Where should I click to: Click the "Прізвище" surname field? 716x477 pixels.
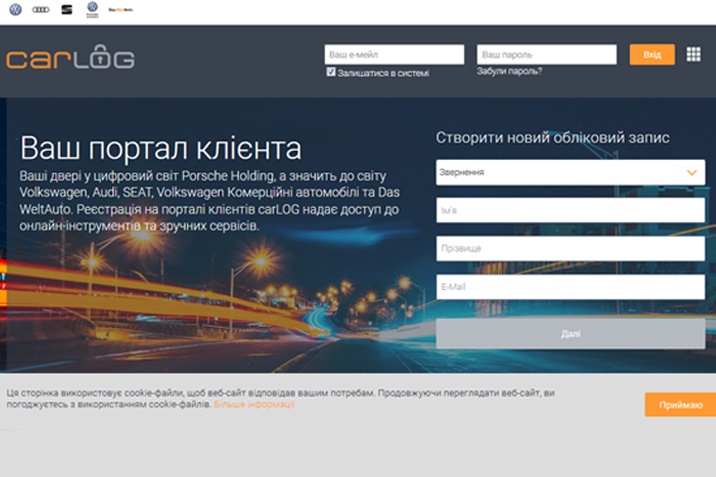click(x=570, y=249)
